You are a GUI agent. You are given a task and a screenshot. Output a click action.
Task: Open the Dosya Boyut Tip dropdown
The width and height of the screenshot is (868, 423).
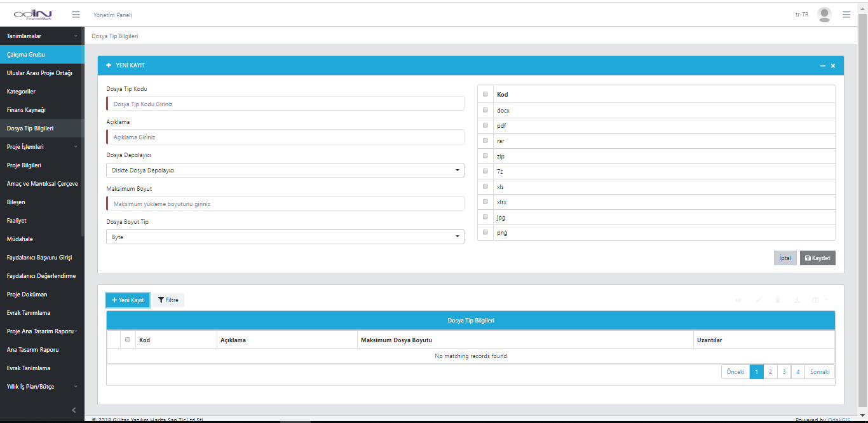click(x=285, y=237)
